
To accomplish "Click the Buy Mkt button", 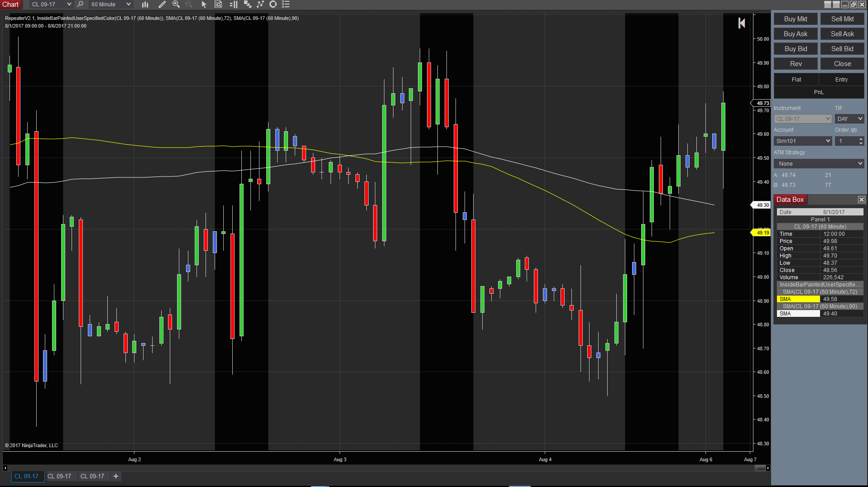I will (796, 19).
